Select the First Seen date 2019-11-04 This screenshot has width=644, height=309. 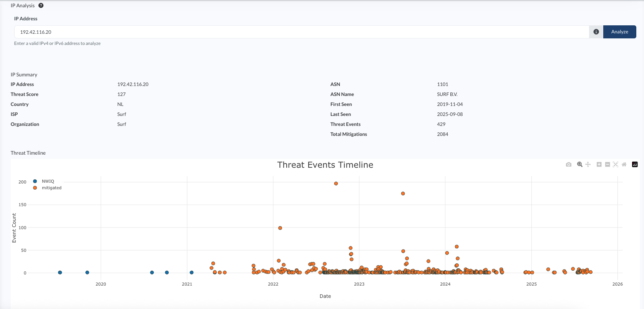tap(450, 104)
